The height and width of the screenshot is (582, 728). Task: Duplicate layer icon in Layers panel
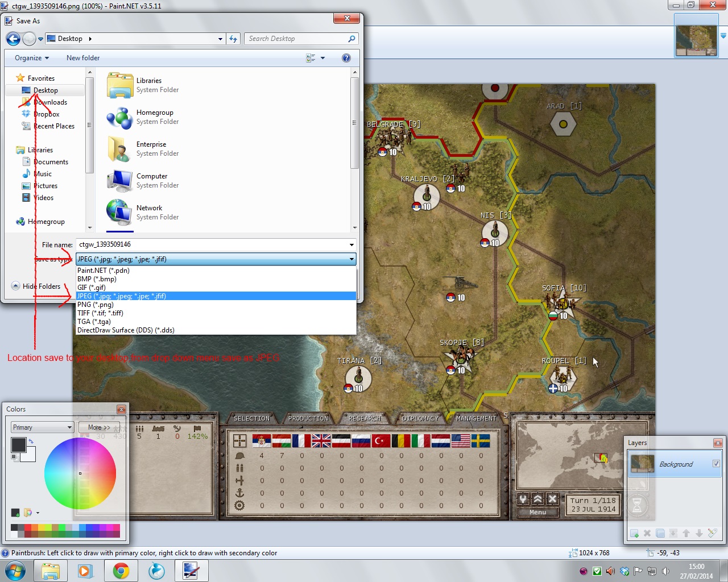660,533
